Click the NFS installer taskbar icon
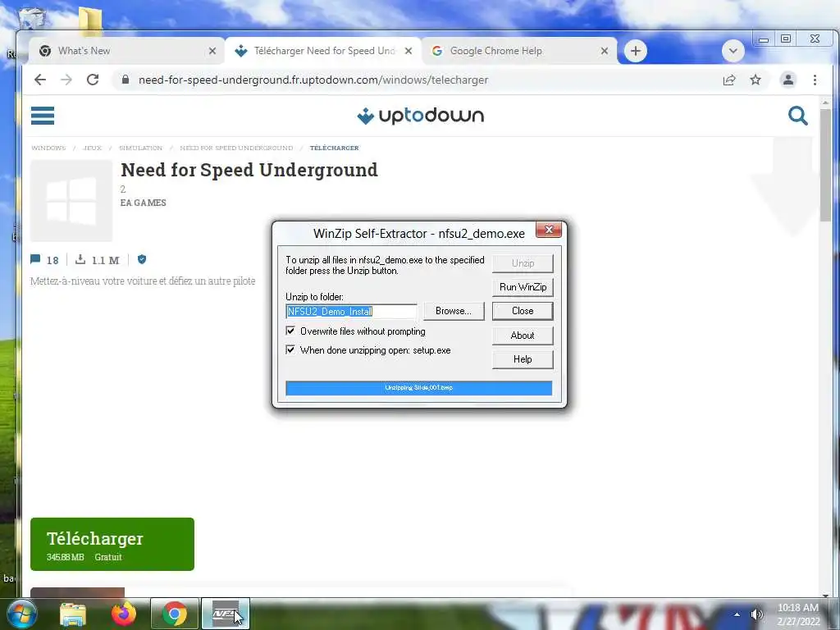 [x=226, y=614]
